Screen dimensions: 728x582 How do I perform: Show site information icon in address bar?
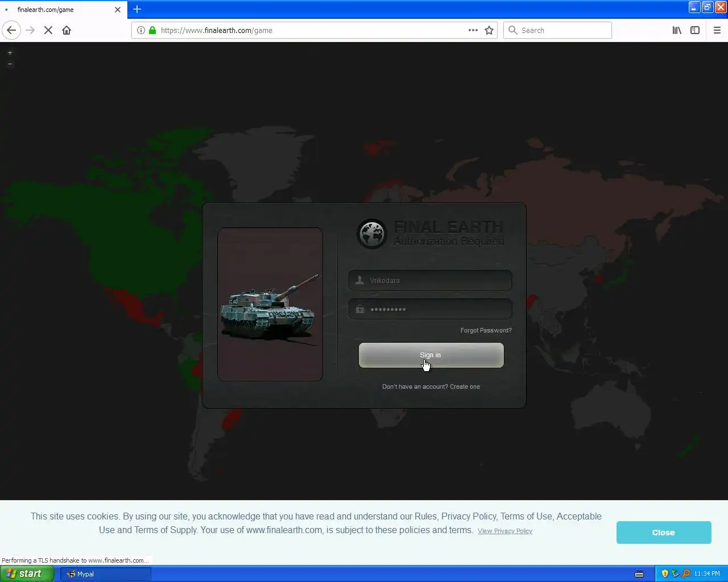tap(141, 30)
